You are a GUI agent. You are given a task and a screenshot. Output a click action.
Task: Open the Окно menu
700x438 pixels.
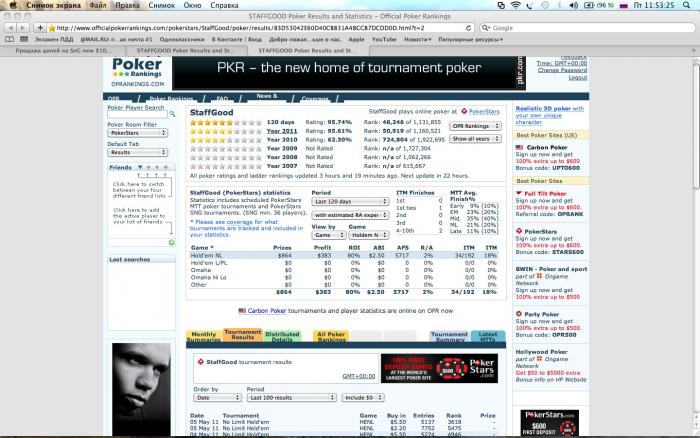pos(192,5)
